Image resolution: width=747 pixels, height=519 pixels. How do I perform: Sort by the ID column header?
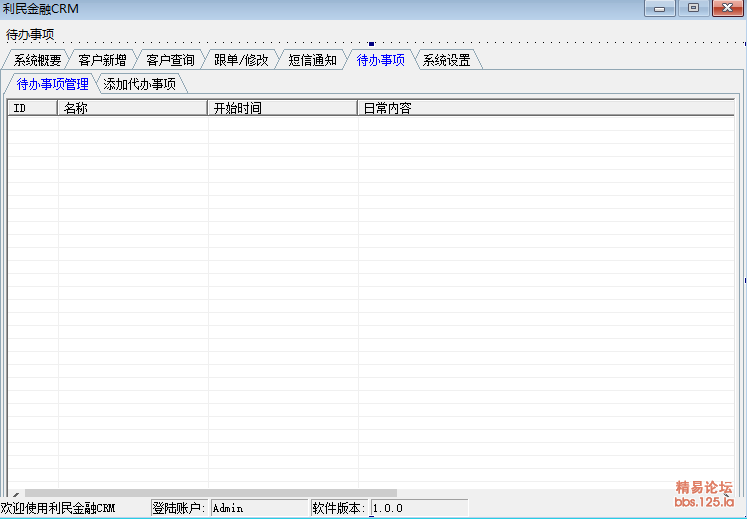(x=33, y=108)
